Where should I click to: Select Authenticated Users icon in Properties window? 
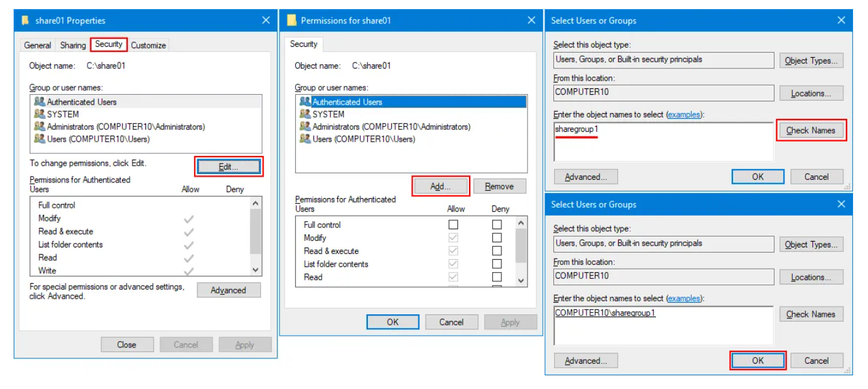(40, 102)
